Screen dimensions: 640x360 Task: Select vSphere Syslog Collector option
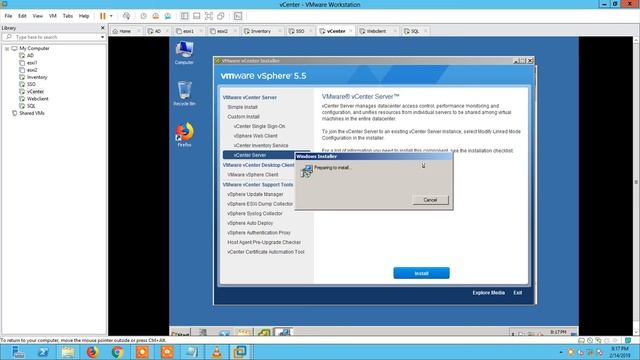pos(255,213)
